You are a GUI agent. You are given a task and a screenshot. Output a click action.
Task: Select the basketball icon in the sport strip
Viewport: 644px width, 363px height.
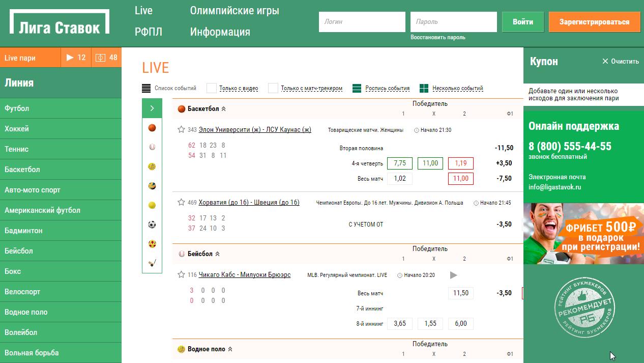coord(152,128)
